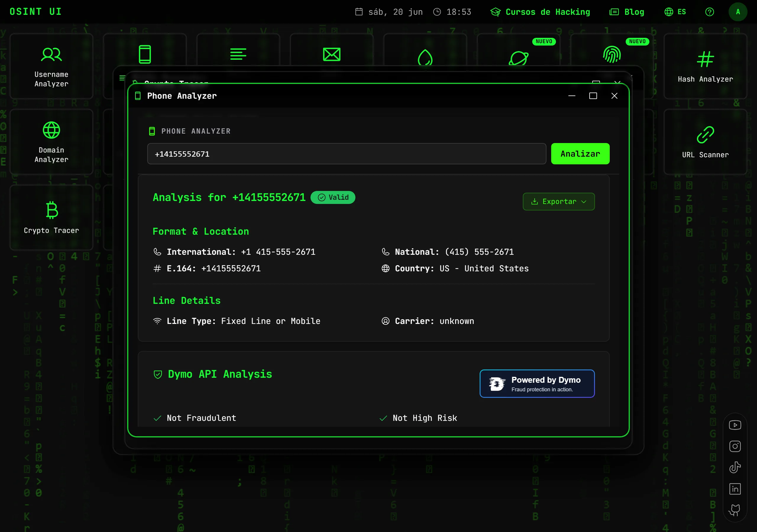Open the Domain Analyzer tool
This screenshot has height=532, width=757.
pos(51,142)
